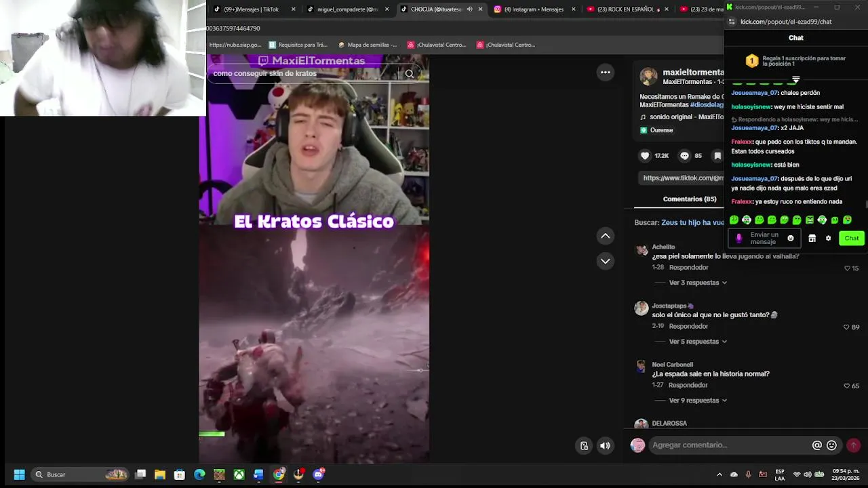Show hidden system tray icons chevron
The width and height of the screenshot is (868, 488).
coord(719,474)
